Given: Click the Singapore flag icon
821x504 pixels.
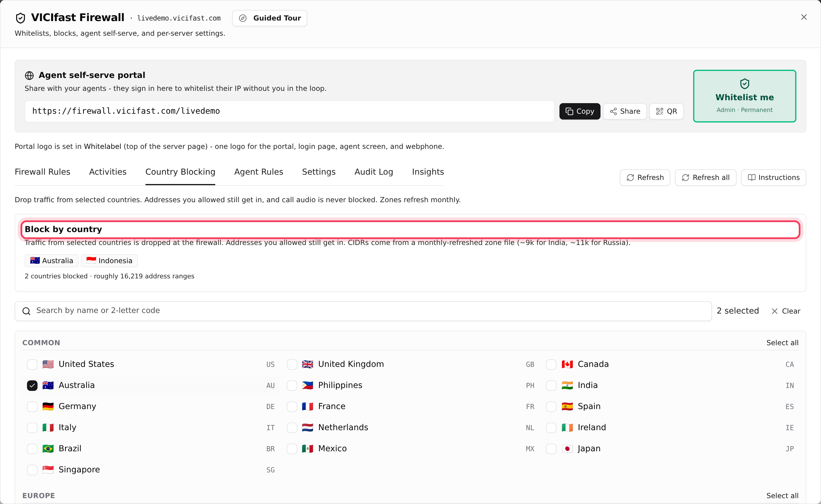Looking at the screenshot, I should [48, 470].
